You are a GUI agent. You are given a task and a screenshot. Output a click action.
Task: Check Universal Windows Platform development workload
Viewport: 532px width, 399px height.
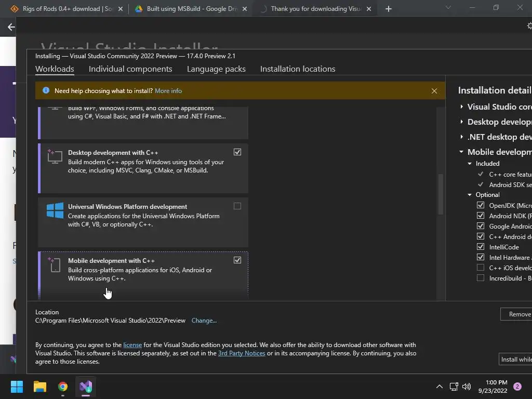coord(237,206)
